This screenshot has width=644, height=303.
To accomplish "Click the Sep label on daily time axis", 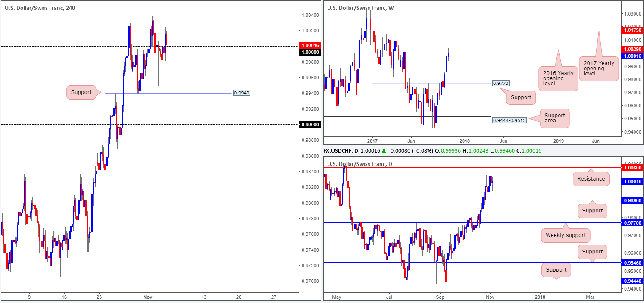I will pyautogui.click(x=440, y=297).
